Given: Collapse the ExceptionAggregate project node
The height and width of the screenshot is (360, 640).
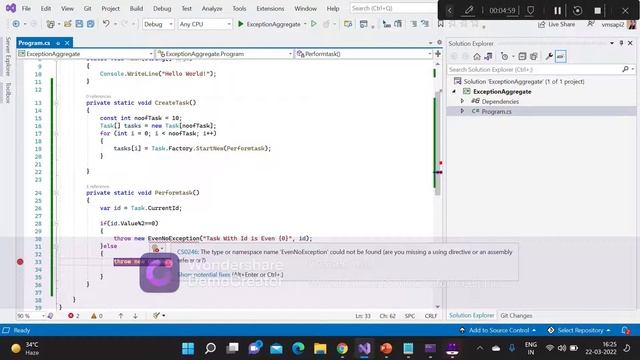Looking at the screenshot, I should point(454,91).
